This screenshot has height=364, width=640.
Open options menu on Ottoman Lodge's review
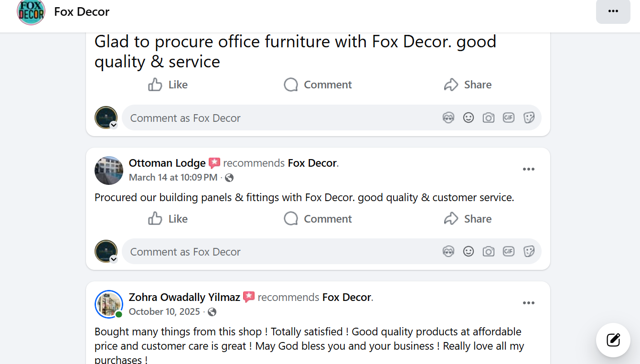(x=528, y=169)
